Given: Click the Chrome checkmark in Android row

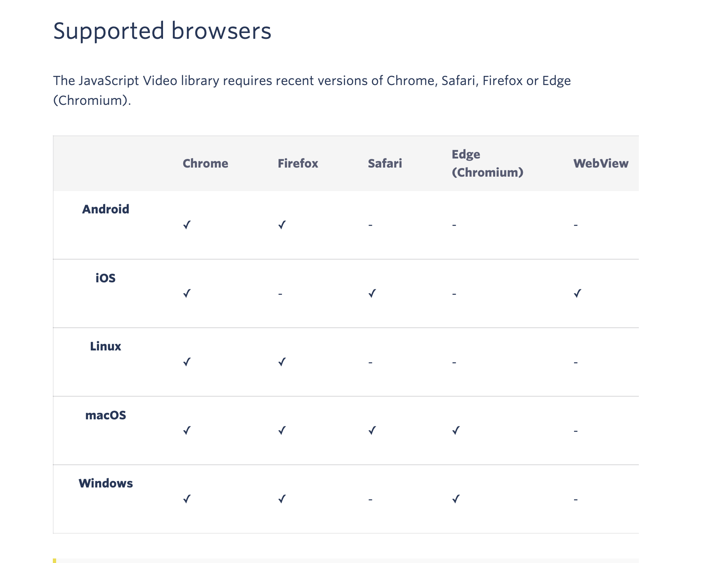Looking at the screenshot, I should 187,225.
